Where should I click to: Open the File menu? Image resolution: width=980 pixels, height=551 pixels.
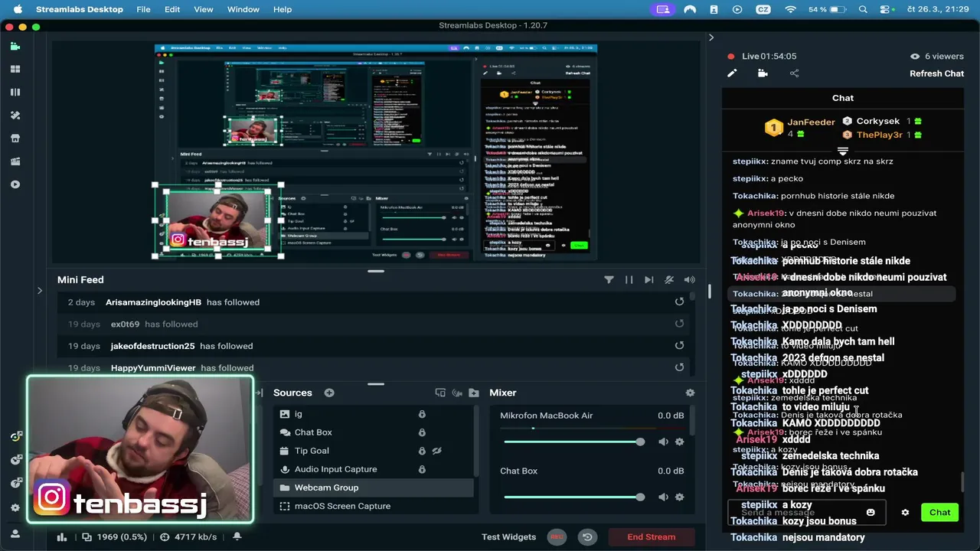(x=143, y=9)
